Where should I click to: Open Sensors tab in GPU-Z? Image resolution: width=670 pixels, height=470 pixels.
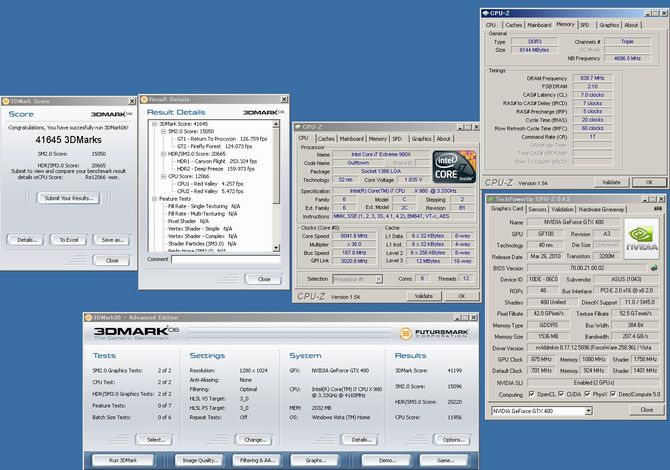[x=537, y=209]
